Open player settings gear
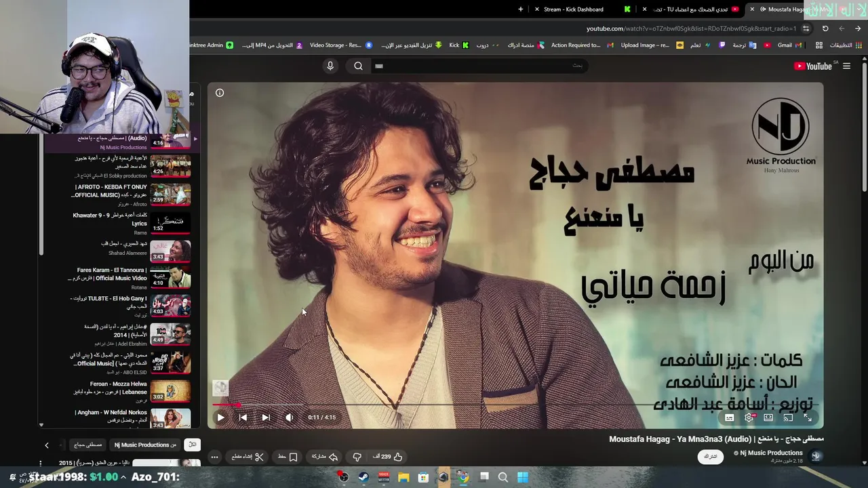868x488 pixels. 749,418
